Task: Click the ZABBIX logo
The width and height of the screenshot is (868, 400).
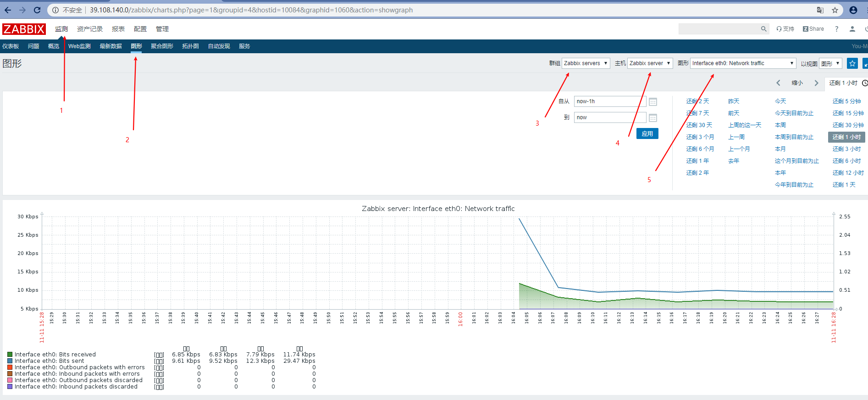Action: pyautogui.click(x=24, y=29)
